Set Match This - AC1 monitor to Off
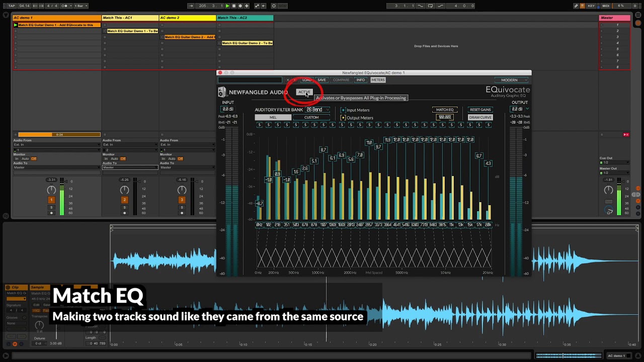This screenshot has width=644, height=362. pos(123,159)
